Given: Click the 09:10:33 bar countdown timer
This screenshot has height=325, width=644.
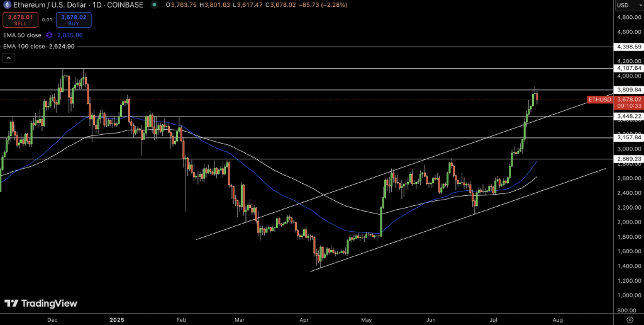Looking at the screenshot, I should 628,106.
